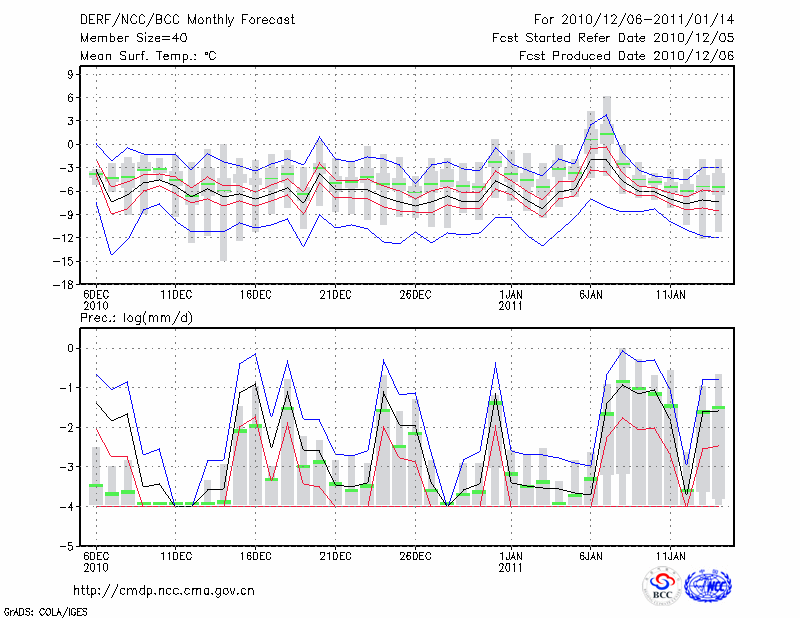The width and height of the screenshot is (800, 618).
Task: Select the Fcst Produced Date line
Action: coord(627,56)
